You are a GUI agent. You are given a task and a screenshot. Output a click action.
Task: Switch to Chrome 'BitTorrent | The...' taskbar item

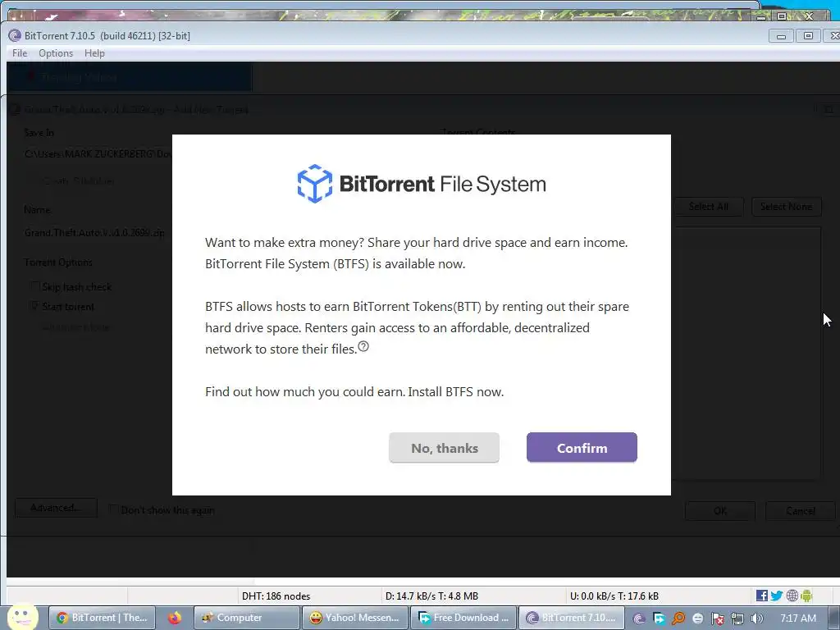click(x=103, y=618)
